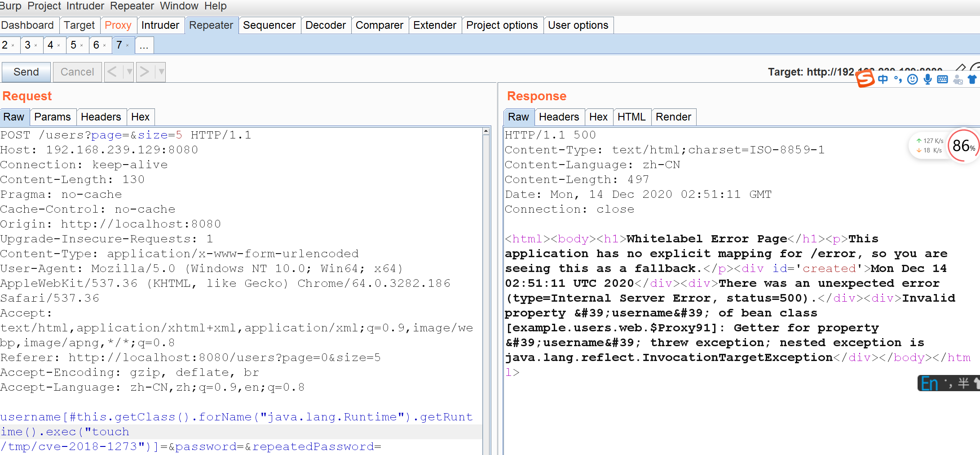The image size is (980, 455).
Task: Open the Window menu
Action: point(179,6)
